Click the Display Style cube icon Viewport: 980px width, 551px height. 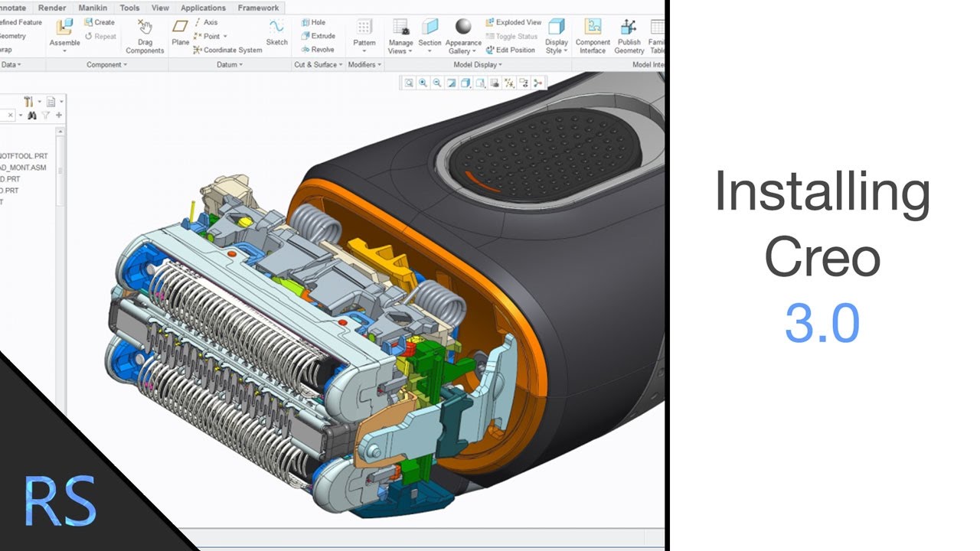click(557, 28)
